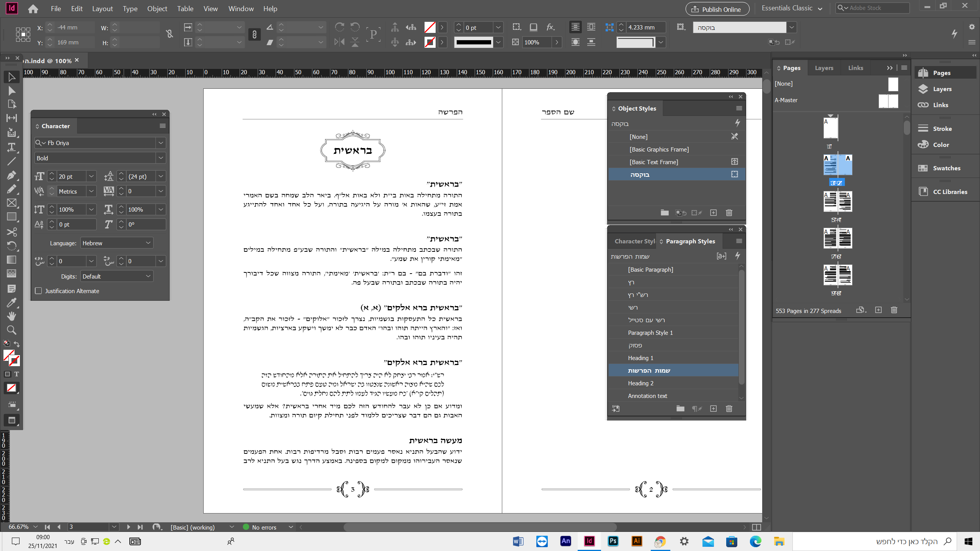Expand the Language Hebrew dropdown
The image size is (980, 551).
(148, 243)
